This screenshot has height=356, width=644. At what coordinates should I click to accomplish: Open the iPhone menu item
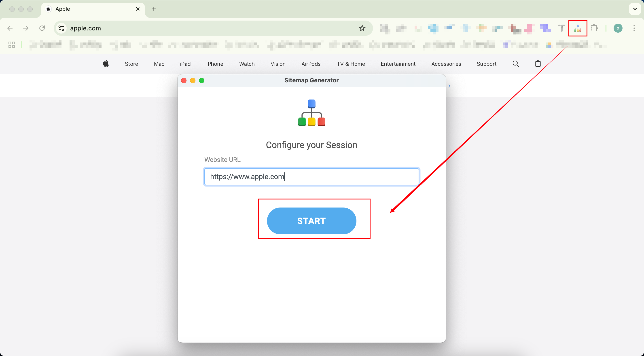215,64
